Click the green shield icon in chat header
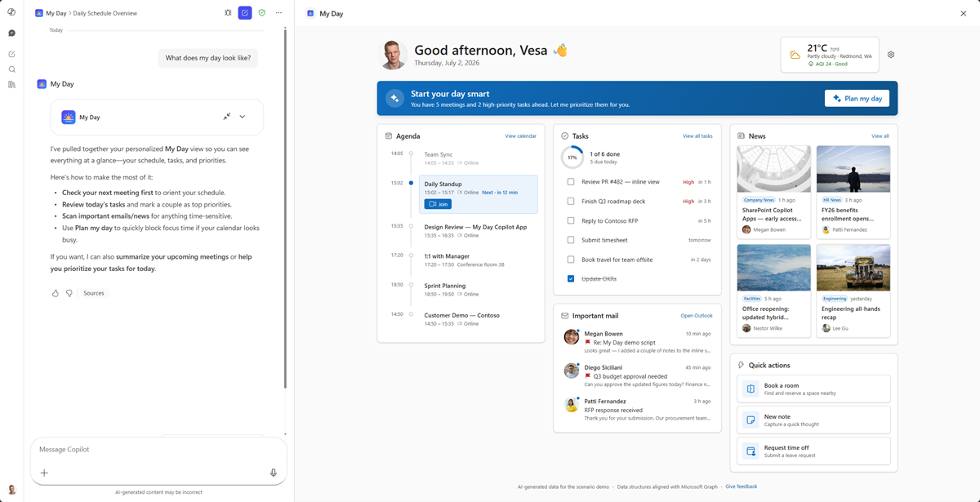The image size is (980, 502). tap(261, 13)
